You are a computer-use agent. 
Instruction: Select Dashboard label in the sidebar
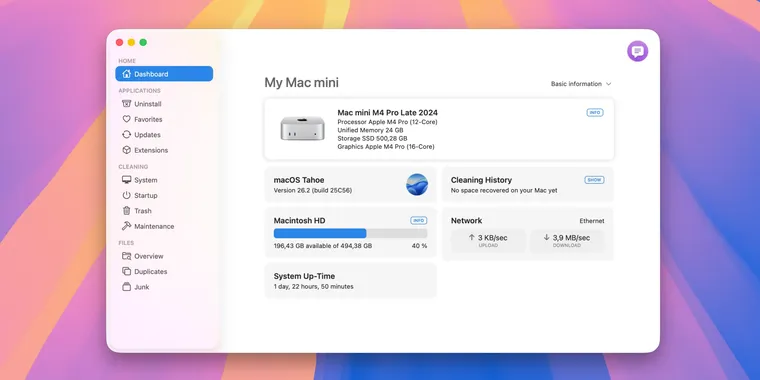151,74
